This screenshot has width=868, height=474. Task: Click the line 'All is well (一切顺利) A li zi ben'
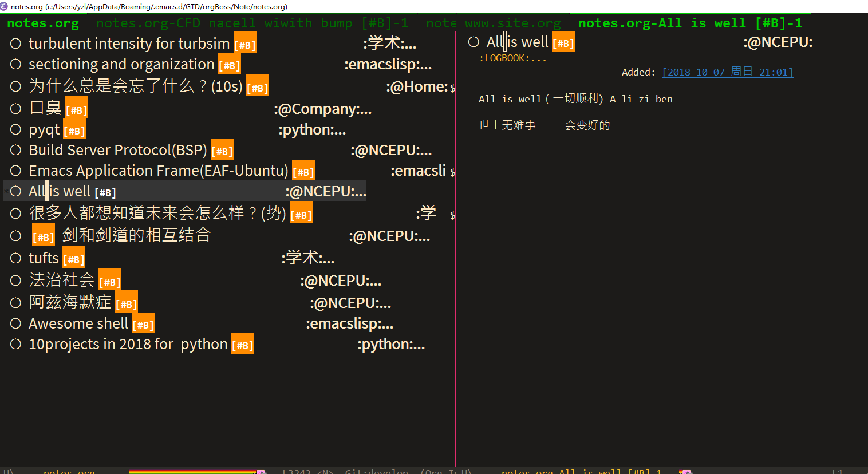(x=575, y=99)
